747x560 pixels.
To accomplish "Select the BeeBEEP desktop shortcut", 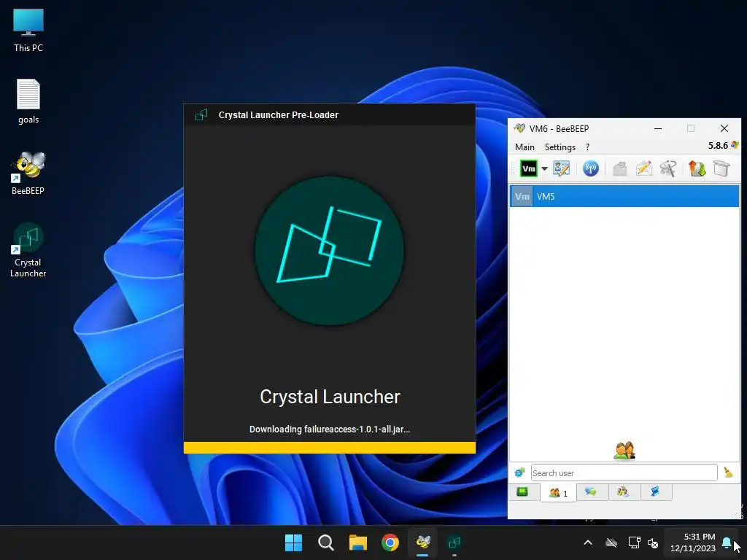I will [28, 174].
